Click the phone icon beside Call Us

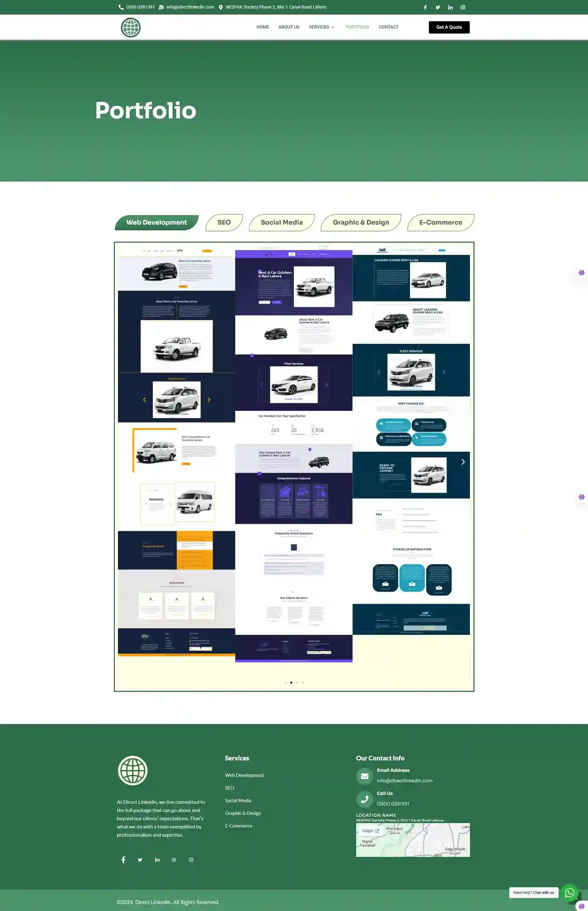pyautogui.click(x=364, y=799)
